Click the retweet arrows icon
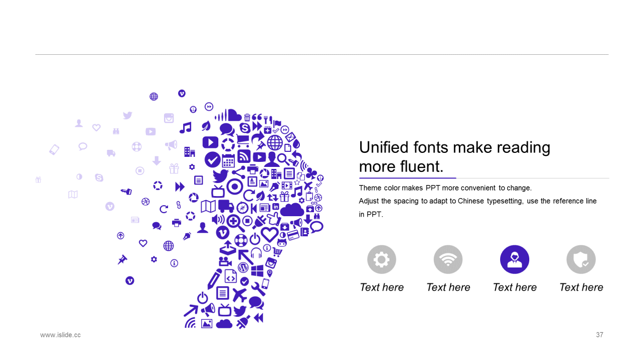Image resolution: width=644 pixels, height=362 pixels. pyautogui.click(x=273, y=198)
